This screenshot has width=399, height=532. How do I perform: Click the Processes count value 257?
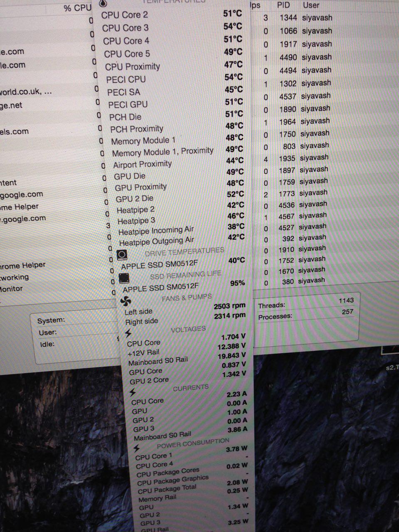(x=347, y=311)
